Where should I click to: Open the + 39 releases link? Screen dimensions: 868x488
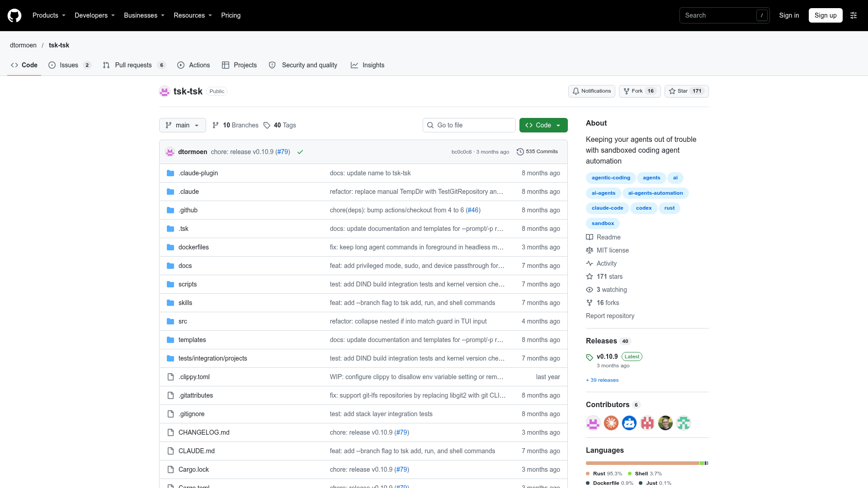click(602, 380)
